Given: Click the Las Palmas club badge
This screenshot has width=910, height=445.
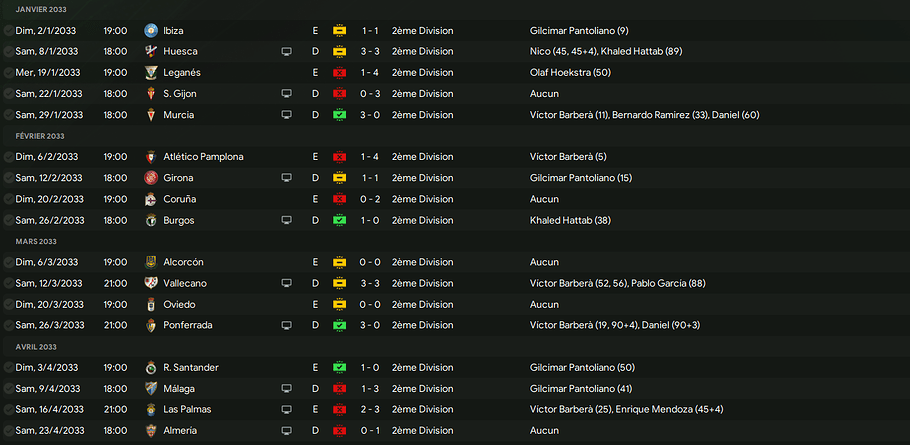Looking at the screenshot, I should pos(151,409).
